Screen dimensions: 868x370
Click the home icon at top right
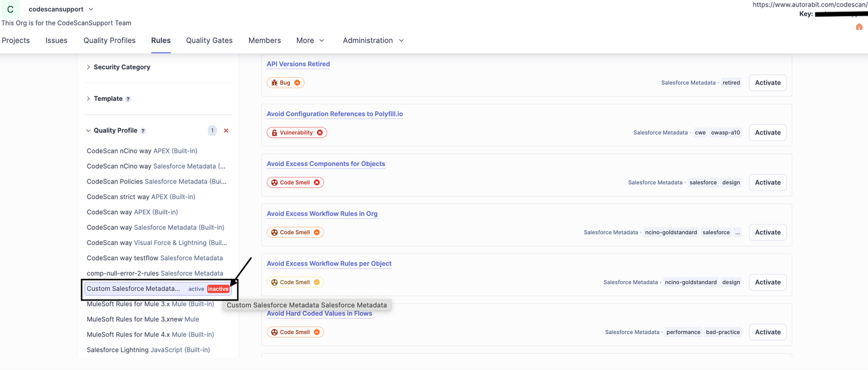pyautogui.click(x=859, y=27)
